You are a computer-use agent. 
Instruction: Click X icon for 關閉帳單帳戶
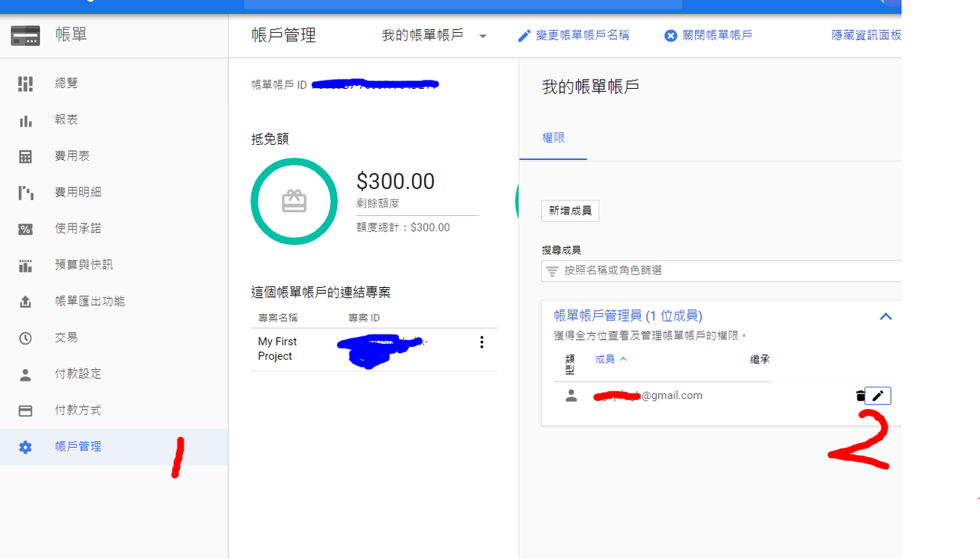click(671, 36)
